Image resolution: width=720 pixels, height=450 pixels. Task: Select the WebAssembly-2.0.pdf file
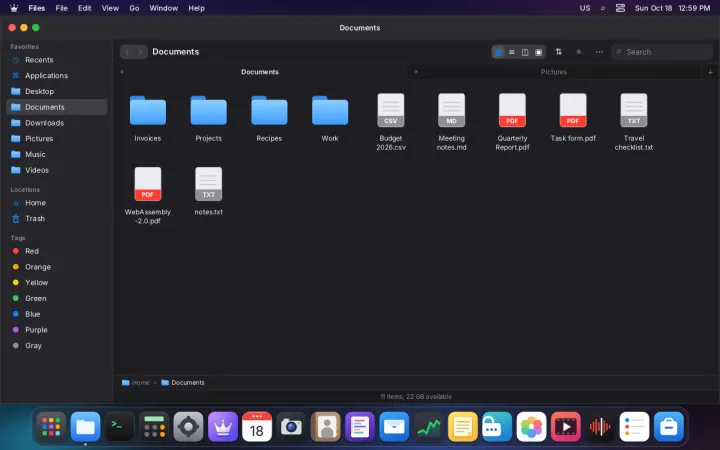[x=147, y=196]
